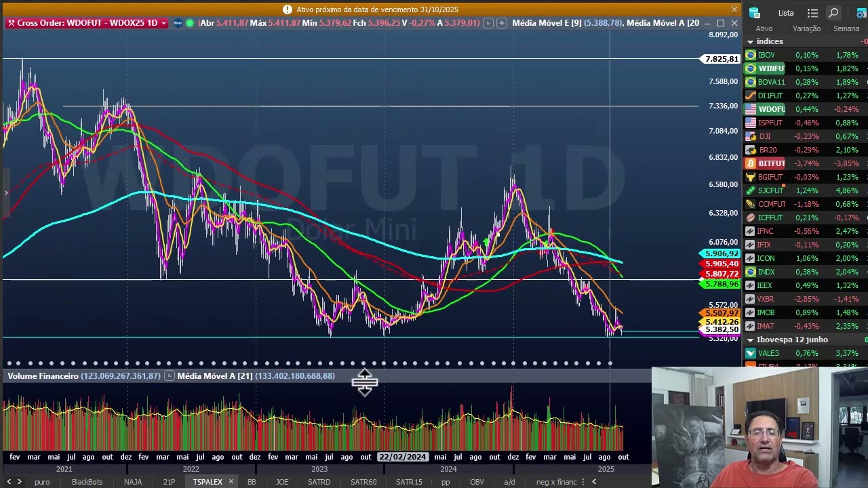Switch to the BlackBots tab
The image size is (868, 488).
87,482
